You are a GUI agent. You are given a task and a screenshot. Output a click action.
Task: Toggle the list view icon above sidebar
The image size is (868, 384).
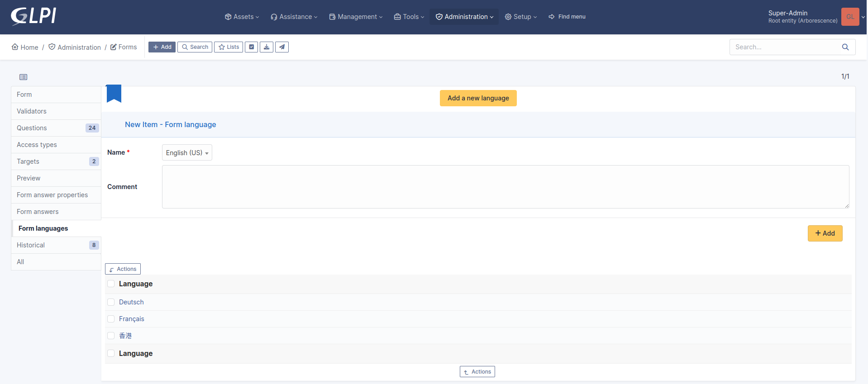[24, 77]
